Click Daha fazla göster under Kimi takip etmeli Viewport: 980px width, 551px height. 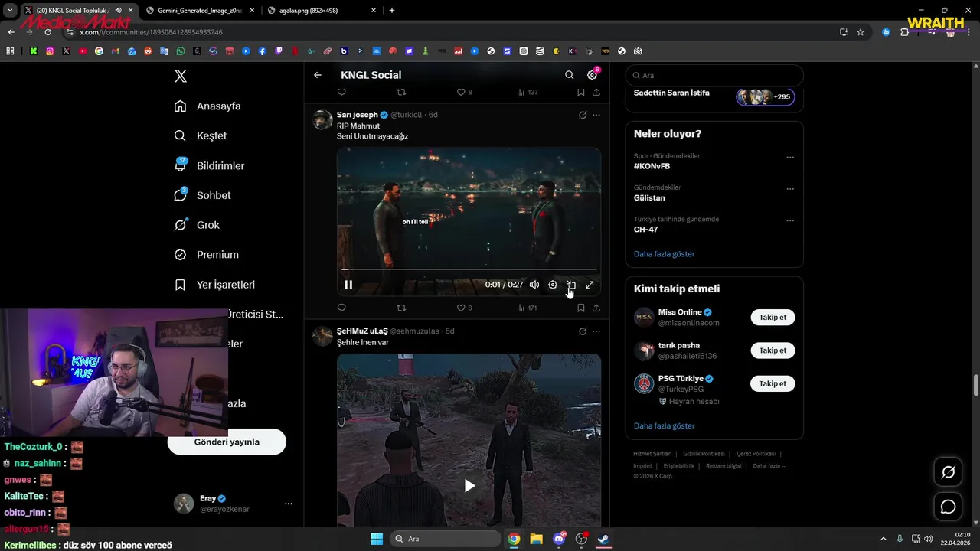pyautogui.click(x=664, y=425)
